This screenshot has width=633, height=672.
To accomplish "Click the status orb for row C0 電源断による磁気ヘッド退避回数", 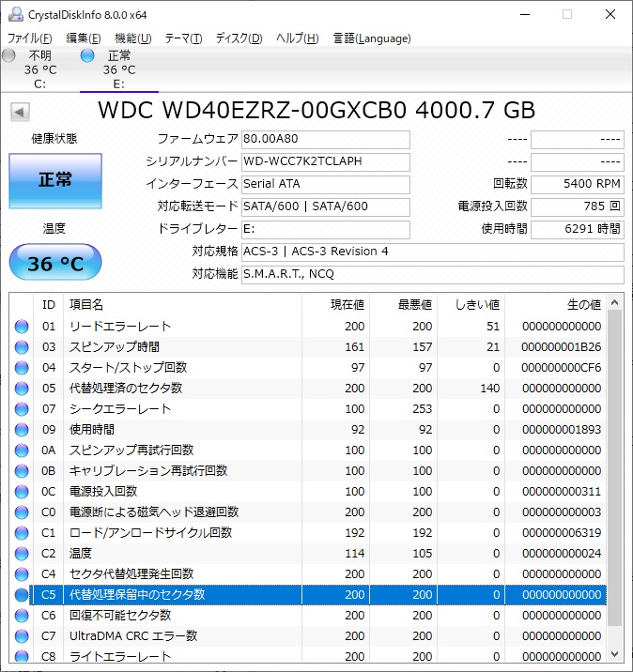I will coord(22,512).
